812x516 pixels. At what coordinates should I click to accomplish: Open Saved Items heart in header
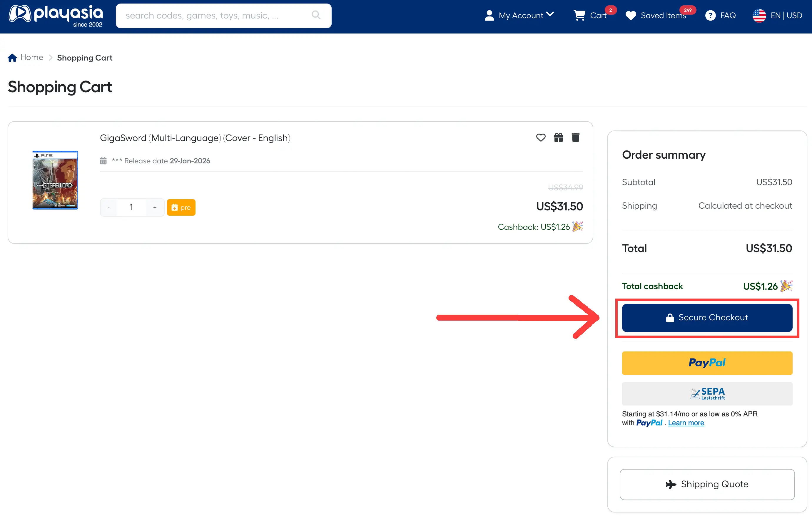(631, 16)
